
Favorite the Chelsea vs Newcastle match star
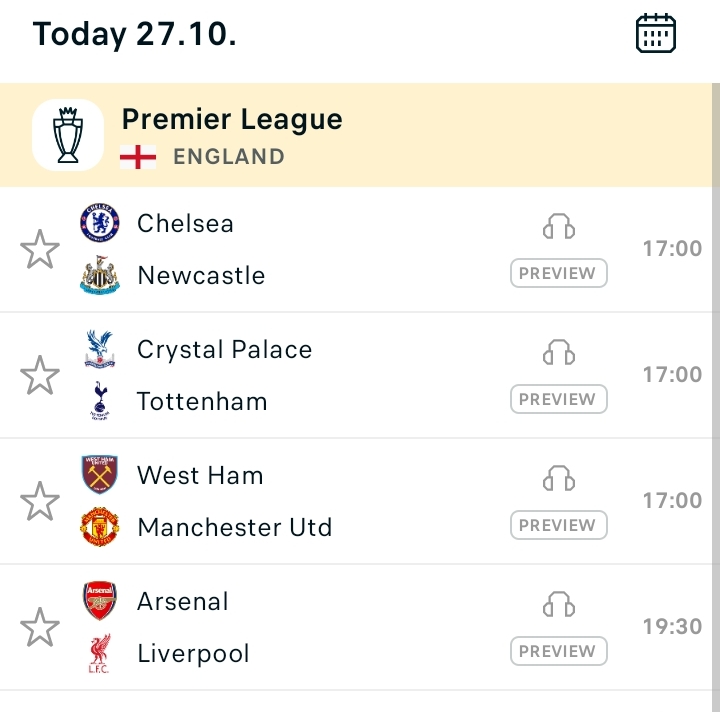pyautogui.click(x=40, y=249)
